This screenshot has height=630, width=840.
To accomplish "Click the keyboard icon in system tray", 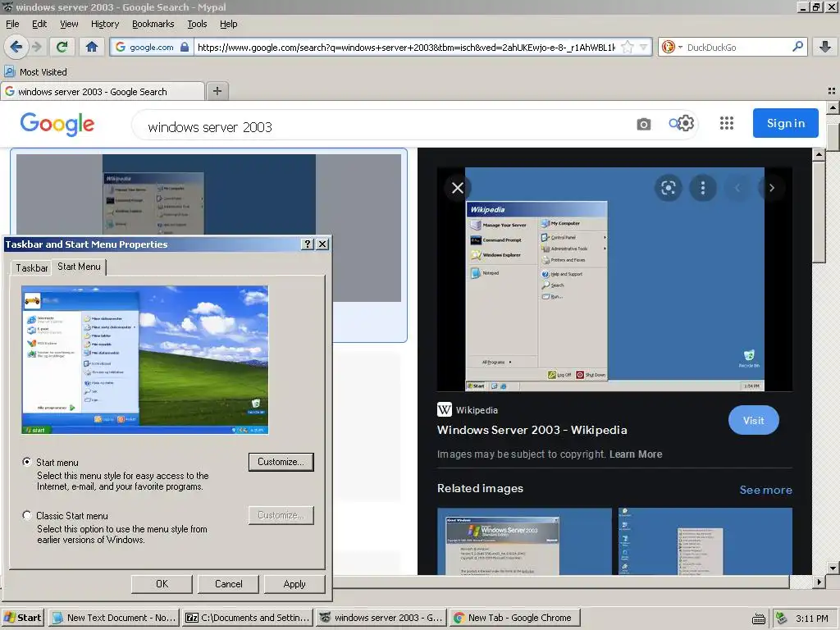I will click(x=759, y=619).
